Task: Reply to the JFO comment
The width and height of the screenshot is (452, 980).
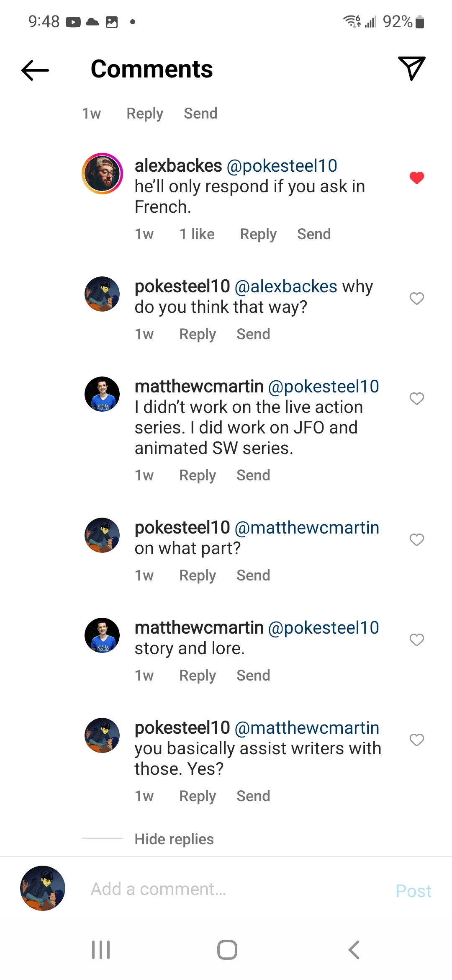Action: [197, 475]
